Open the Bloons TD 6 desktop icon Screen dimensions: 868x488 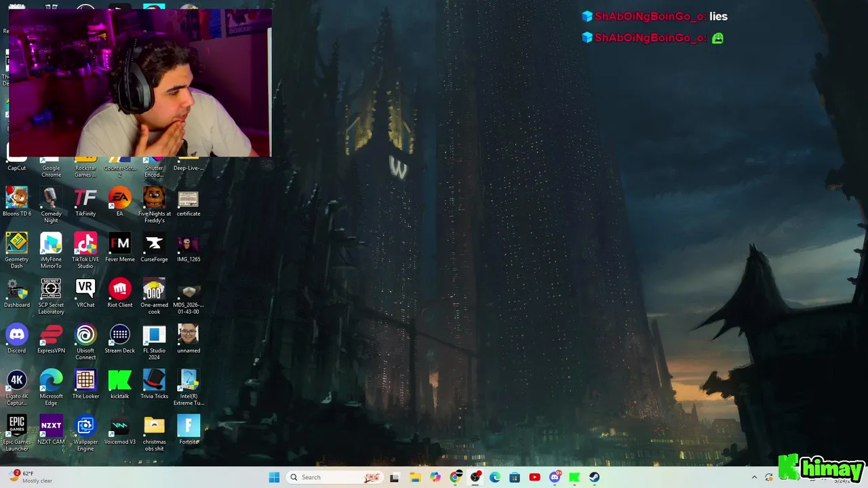[x=17, y=199]
